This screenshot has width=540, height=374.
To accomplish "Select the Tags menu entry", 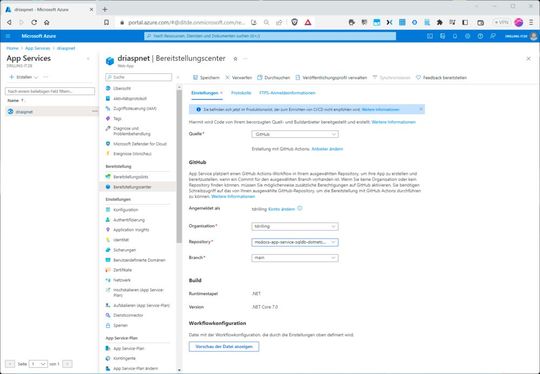I will (x=117, y=118).
